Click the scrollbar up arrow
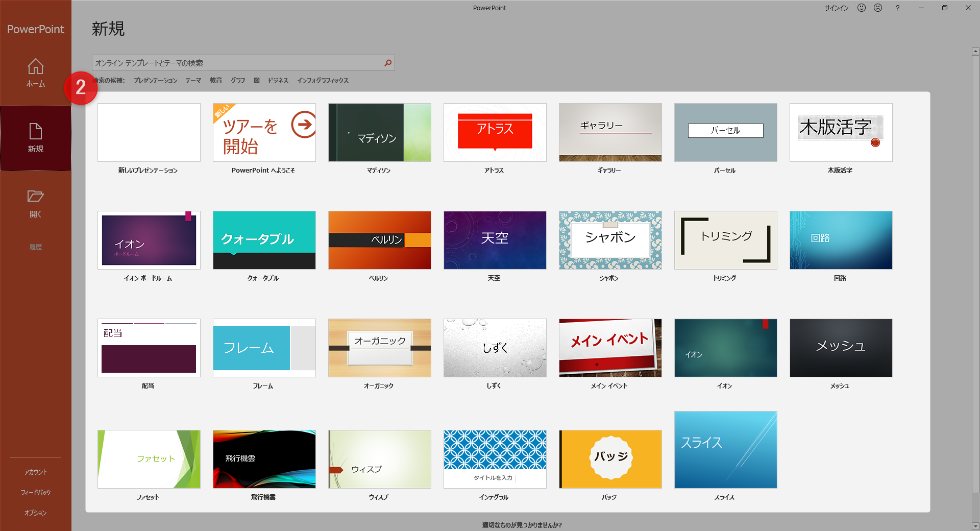This screenshot has height=531, width=980. pos(975,51)
